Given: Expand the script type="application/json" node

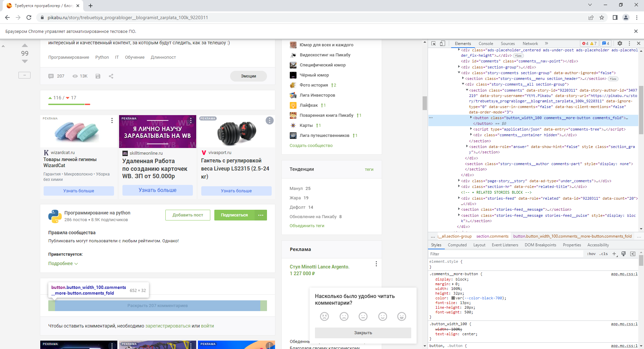Looking at the screenshot, I should pyautogui.click(x=471, y=129).
